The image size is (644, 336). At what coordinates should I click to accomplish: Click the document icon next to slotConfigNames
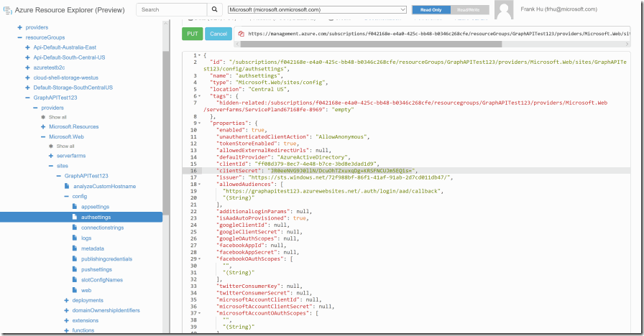[75, 279]
